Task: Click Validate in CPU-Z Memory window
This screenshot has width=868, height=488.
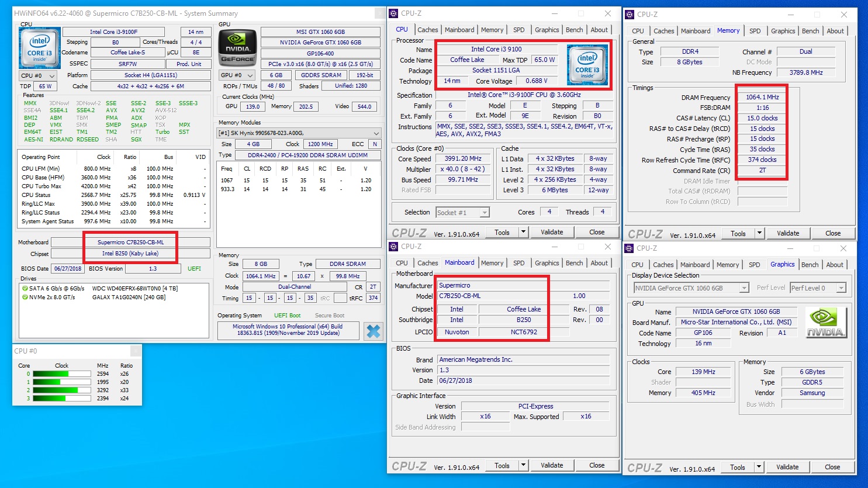Action: click(x=788, y=233)
